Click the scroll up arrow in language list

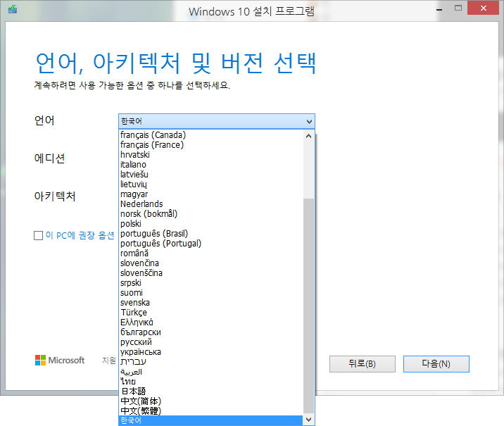(x=308, y=136)
